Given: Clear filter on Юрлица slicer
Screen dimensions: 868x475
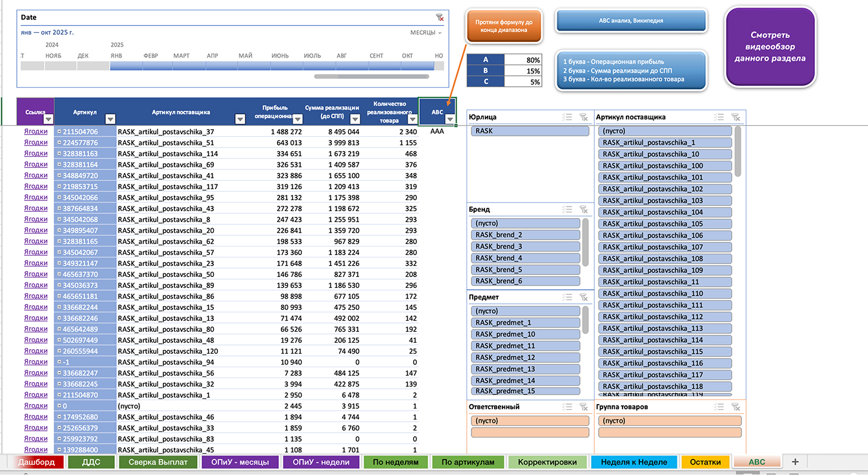Looking at the screenshot, I should (583, 117).
